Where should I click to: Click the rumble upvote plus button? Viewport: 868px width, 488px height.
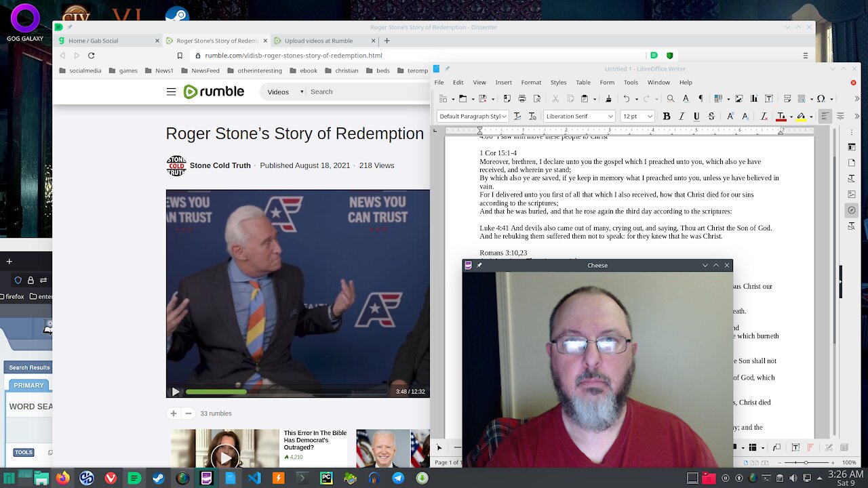point(174,413)
